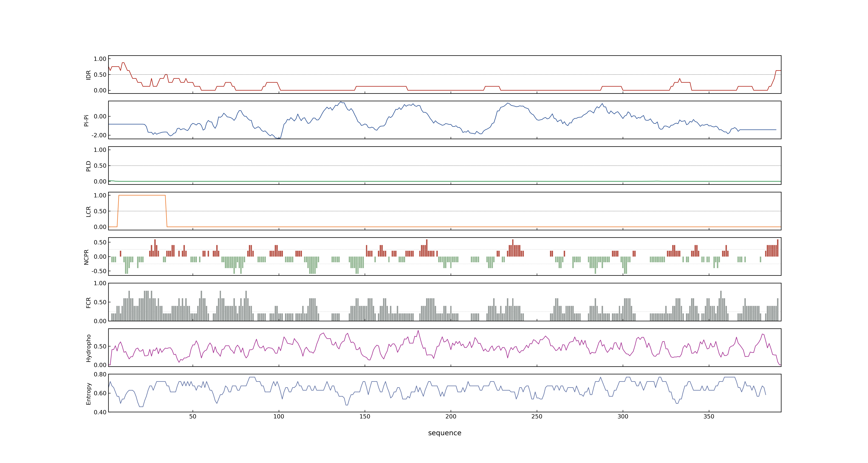Click the Pi-Pi axis label

pos(86,120)
